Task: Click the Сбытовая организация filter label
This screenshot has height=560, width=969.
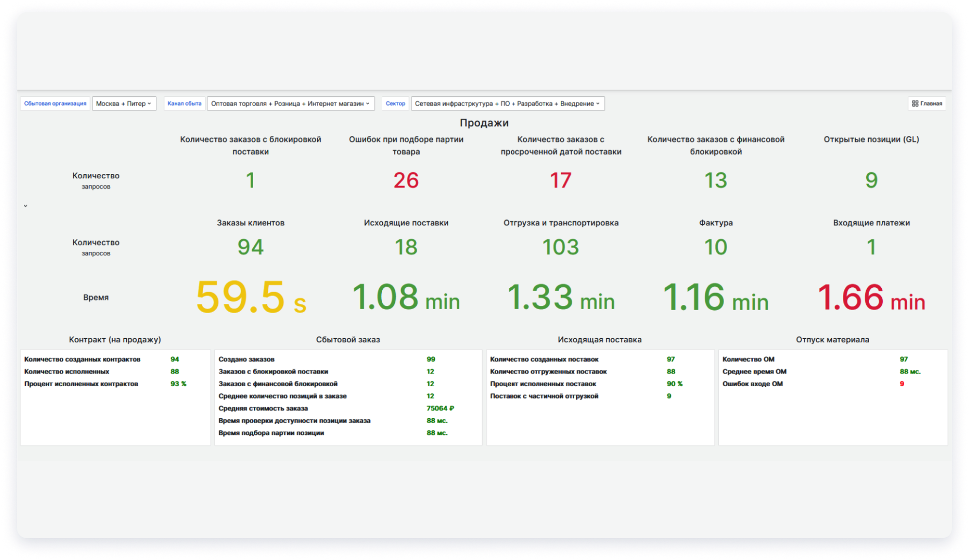Action: tap(55, 103)
